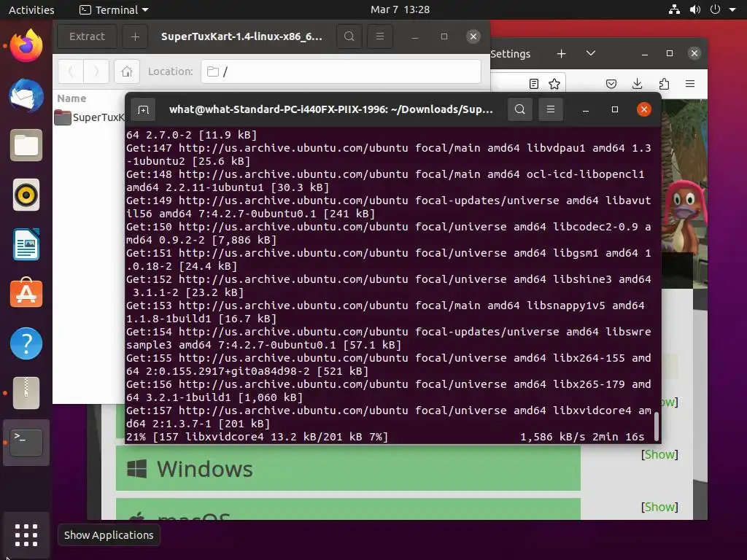
Task: Select the Archive Manager dock icon
Action: pyautogui.click(x=26, y=393)
